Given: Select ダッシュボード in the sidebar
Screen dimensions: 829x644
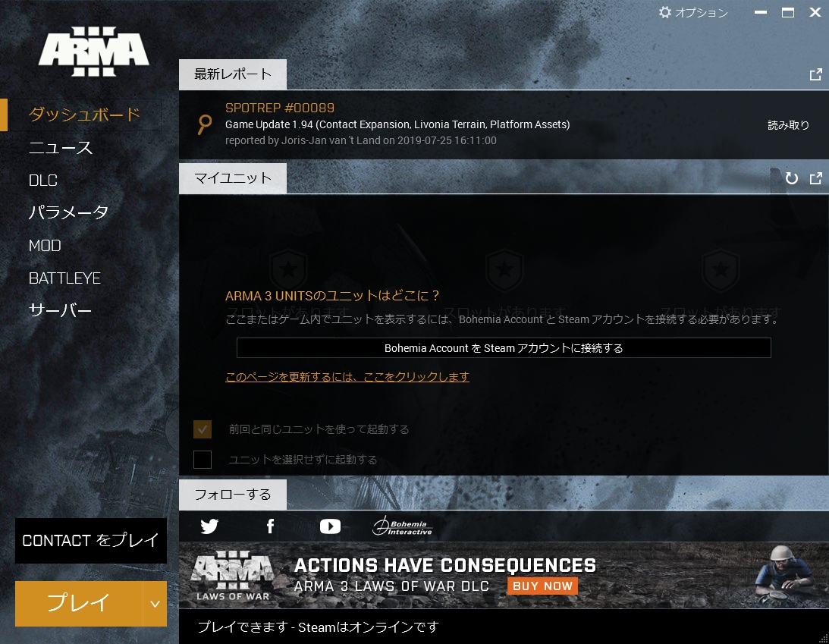Looking at the screenshot, I should (85, 115).
